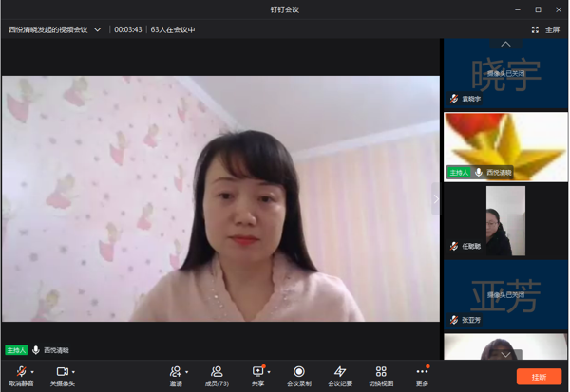Unmute the microphone (取消静音)
Screen dimensions: 570x392
point(21,373)
